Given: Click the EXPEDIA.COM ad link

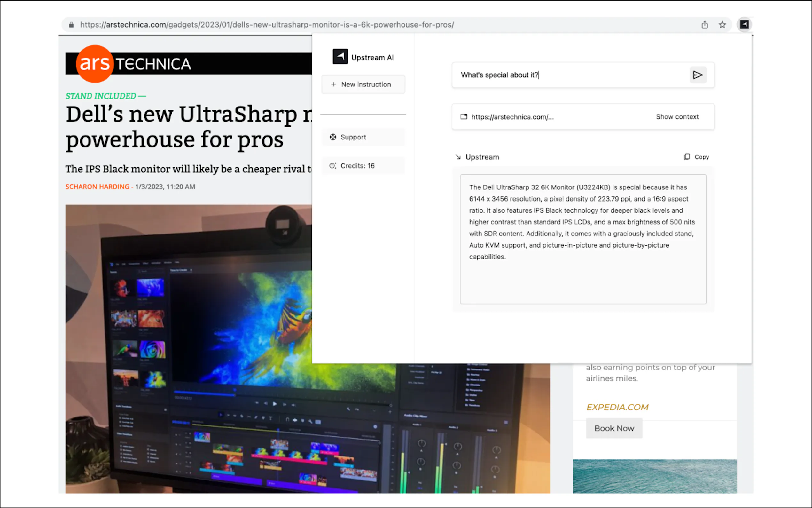Looking at the screenshot, I should point(617,407).
